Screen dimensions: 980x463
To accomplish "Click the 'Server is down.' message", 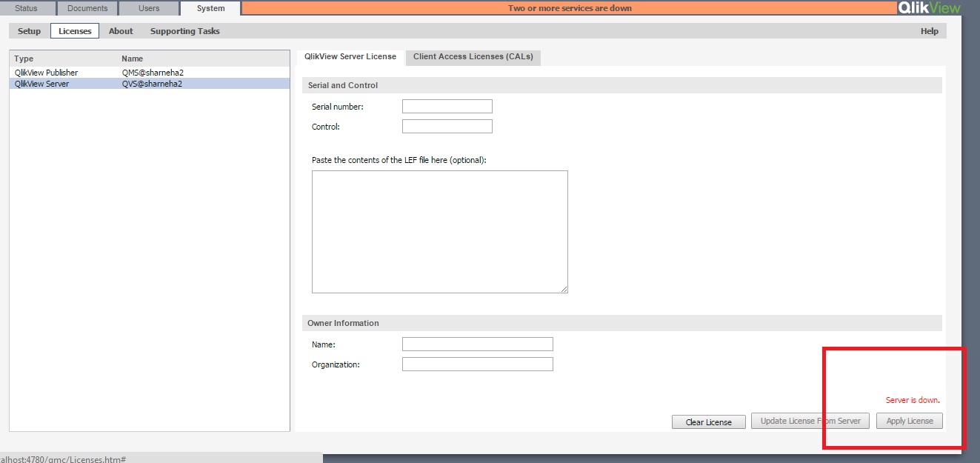I will pos(913,400).
